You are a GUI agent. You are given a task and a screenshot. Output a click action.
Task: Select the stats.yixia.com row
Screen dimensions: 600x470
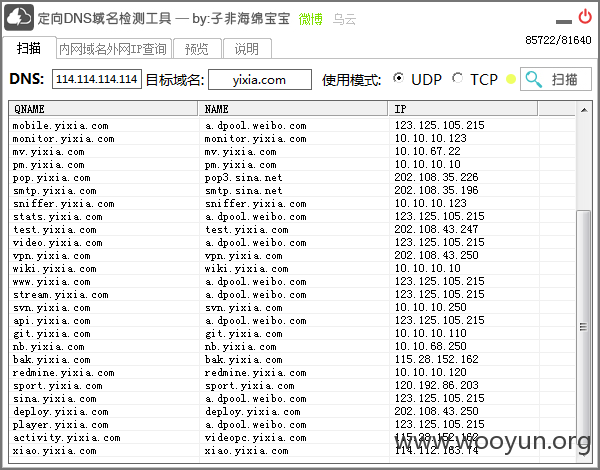click(x=292, y=217)
